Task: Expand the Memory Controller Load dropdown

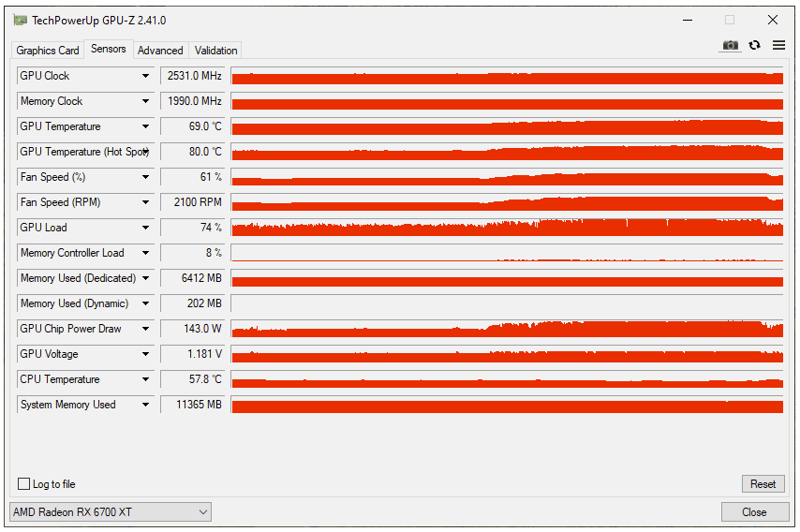Action: coord(145,253)
